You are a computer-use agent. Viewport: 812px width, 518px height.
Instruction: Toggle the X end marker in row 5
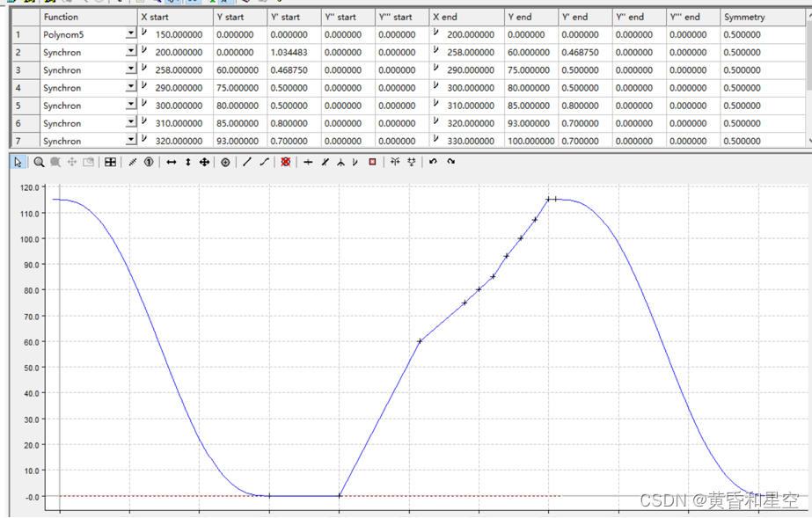pyautogui.click(x=436, y=104)
